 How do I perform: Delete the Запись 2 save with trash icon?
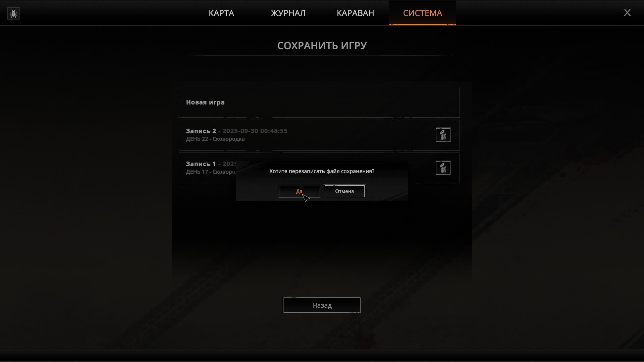pos(443,135)
